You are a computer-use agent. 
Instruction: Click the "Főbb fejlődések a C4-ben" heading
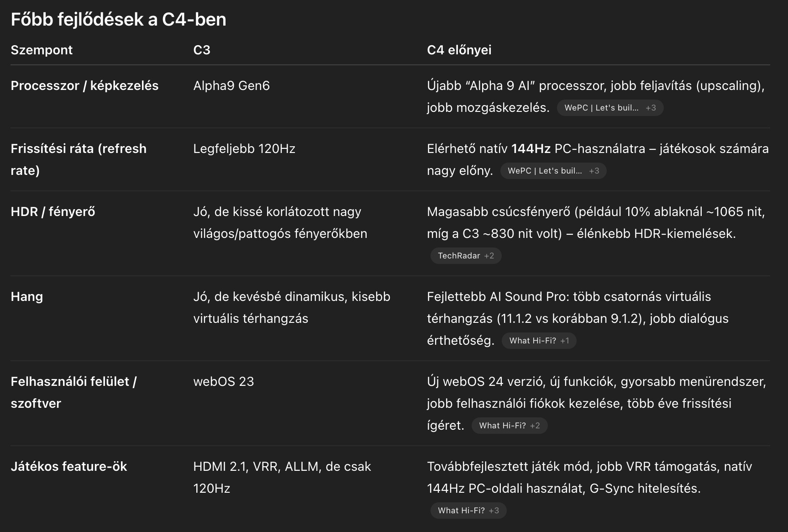tap(118, 19)
